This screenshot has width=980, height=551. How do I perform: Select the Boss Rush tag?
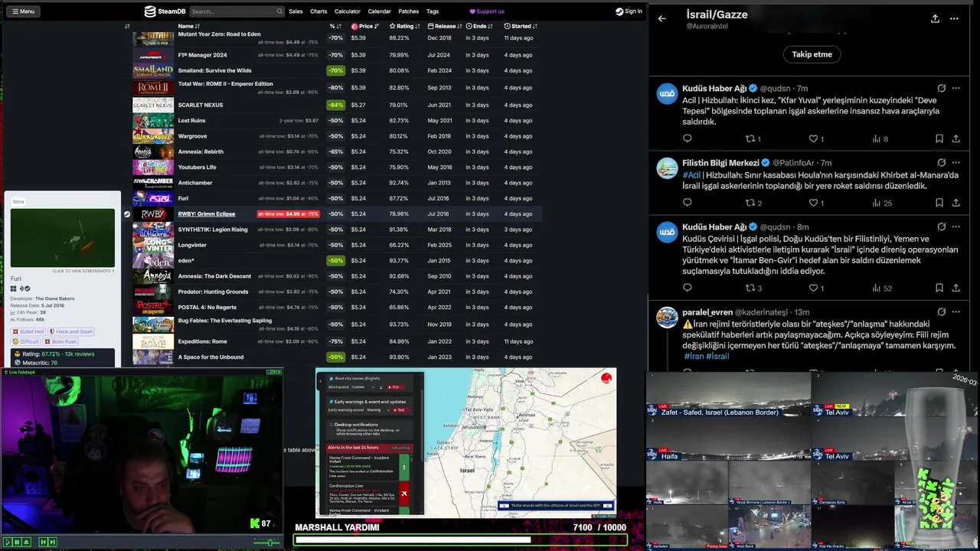61,341
